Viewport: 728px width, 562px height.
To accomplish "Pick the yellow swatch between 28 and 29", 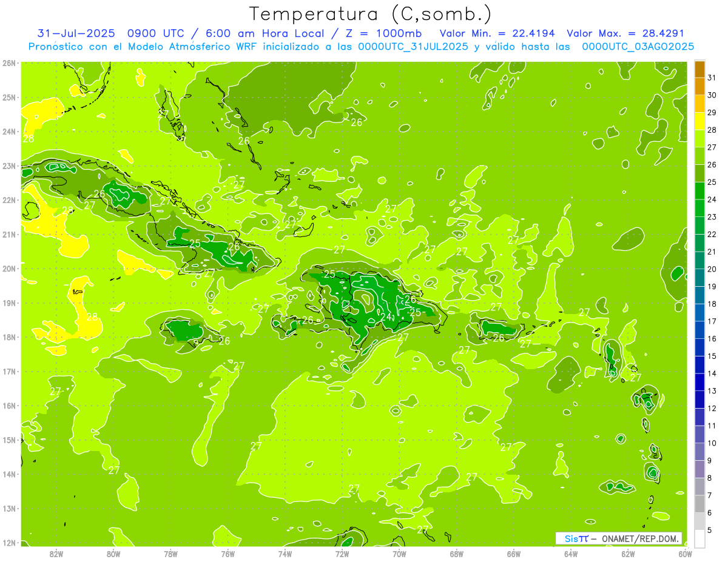I will tap(699, 121).
